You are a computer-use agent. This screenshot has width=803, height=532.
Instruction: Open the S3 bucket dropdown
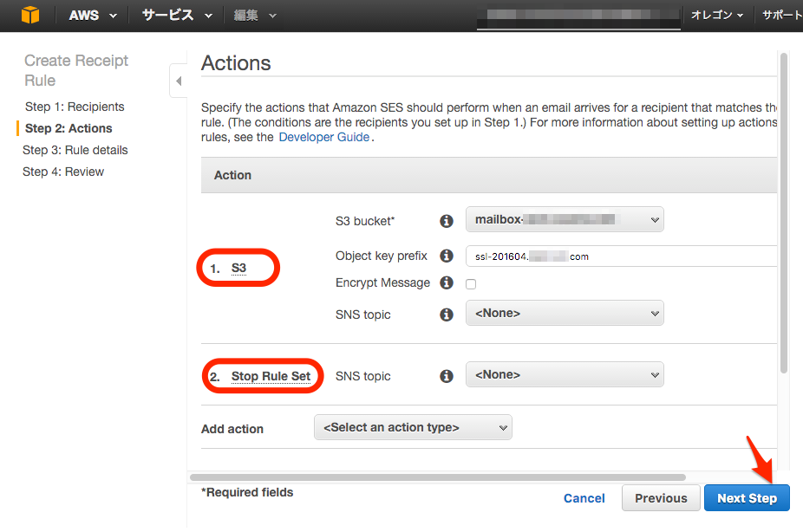pyautogui.click(x=565, y=220)
